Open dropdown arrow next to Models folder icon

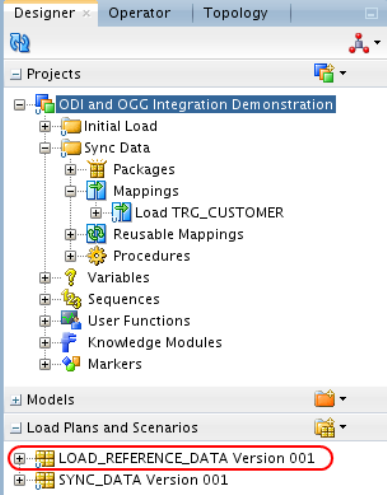343,398
